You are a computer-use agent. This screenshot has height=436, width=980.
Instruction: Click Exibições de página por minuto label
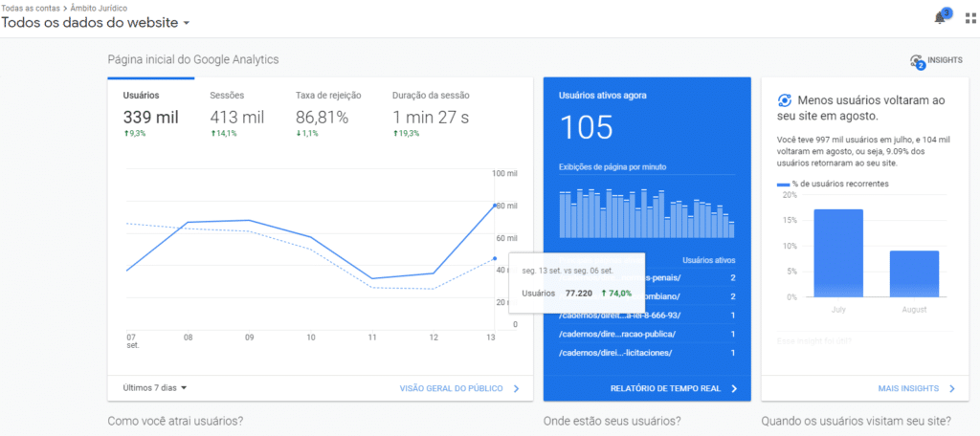tap(612, 166)
